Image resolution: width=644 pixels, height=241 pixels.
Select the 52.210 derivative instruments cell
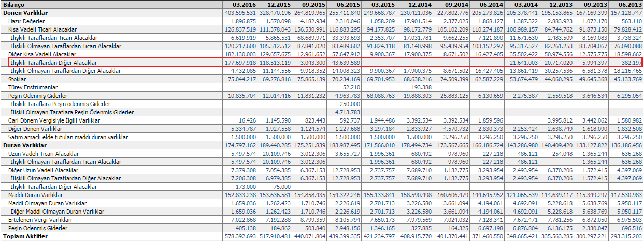coord(352,87)
